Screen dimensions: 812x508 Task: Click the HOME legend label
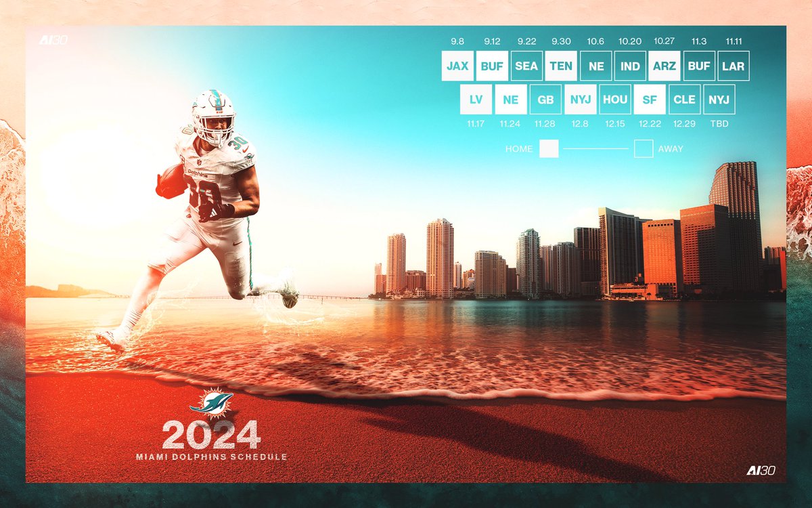519,149
